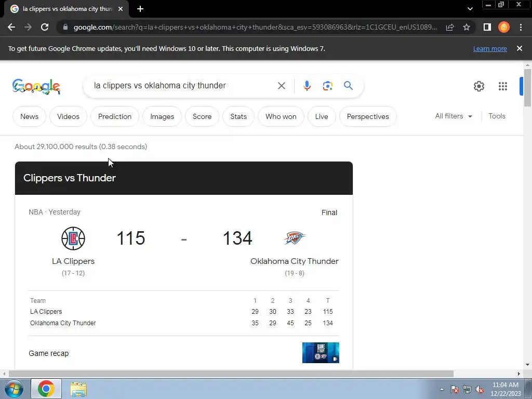Screen dimensions: 532x399
Task: Select the Who won chip
Action: point(281,116)
